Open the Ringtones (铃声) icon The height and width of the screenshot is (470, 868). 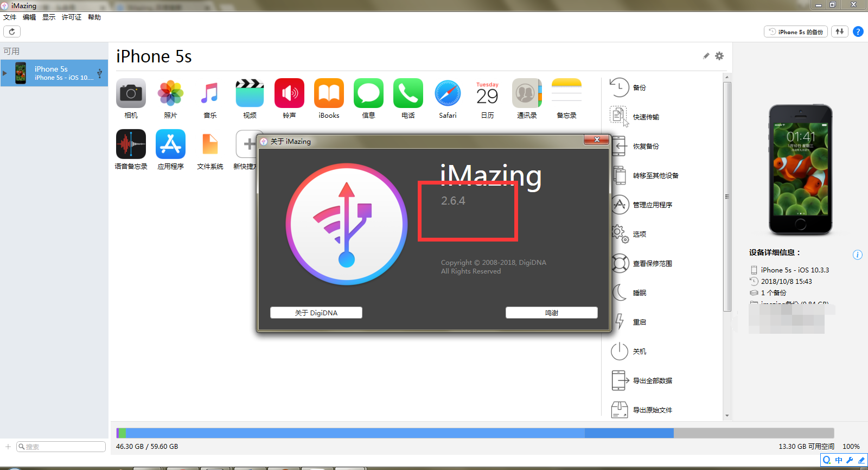pos(289,93)
